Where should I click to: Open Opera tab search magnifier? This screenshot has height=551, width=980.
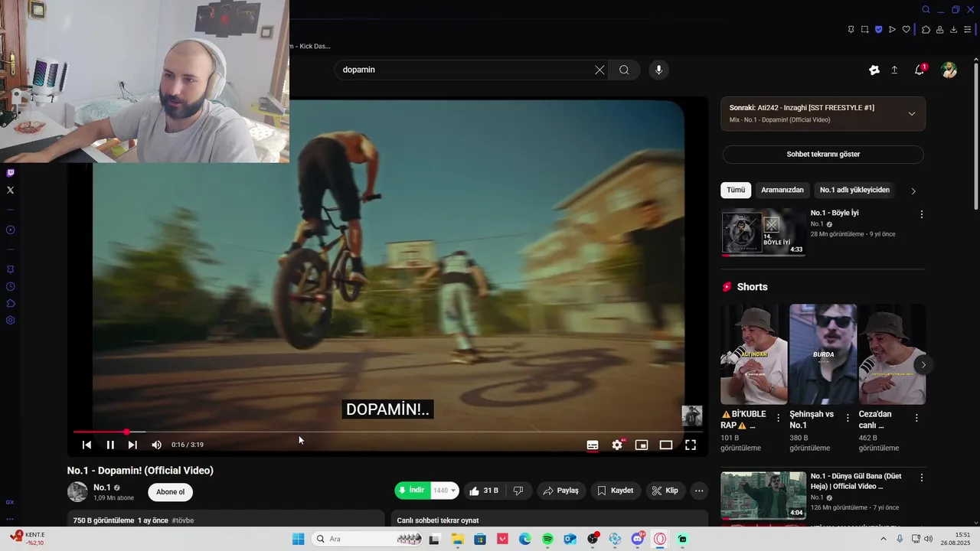[926, 10]
